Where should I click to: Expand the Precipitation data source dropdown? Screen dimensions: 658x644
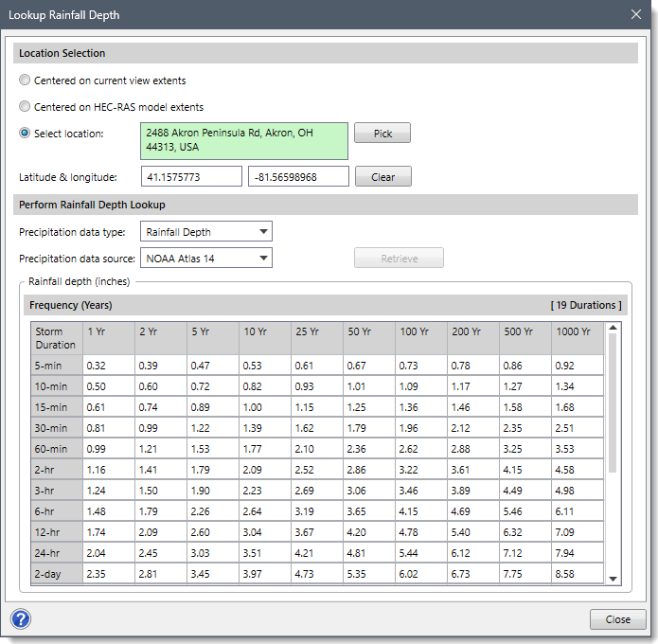click(206, 259)
